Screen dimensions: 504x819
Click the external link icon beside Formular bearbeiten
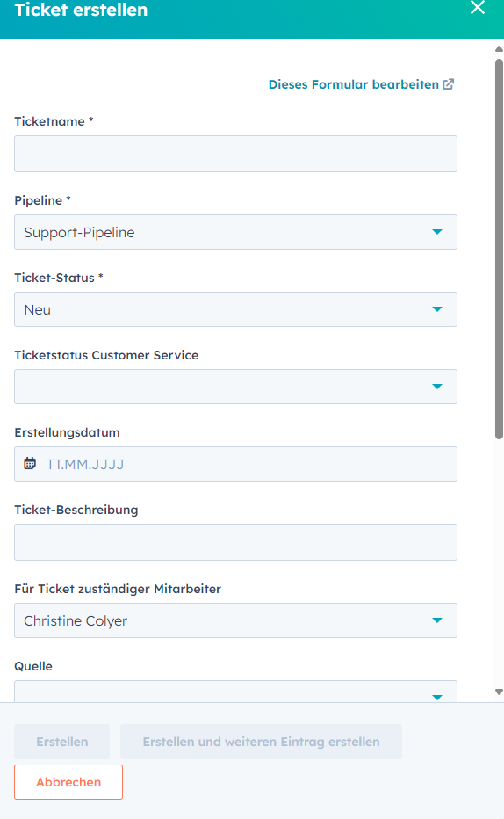449,84
